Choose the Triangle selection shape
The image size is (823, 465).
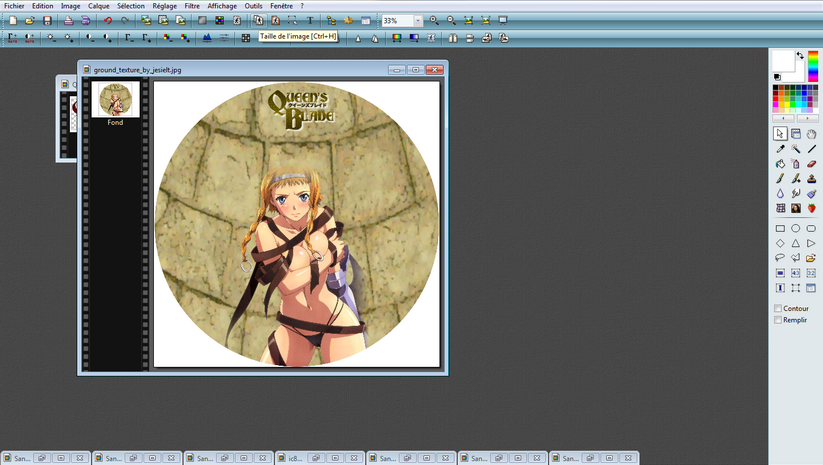tap(796, 243)
